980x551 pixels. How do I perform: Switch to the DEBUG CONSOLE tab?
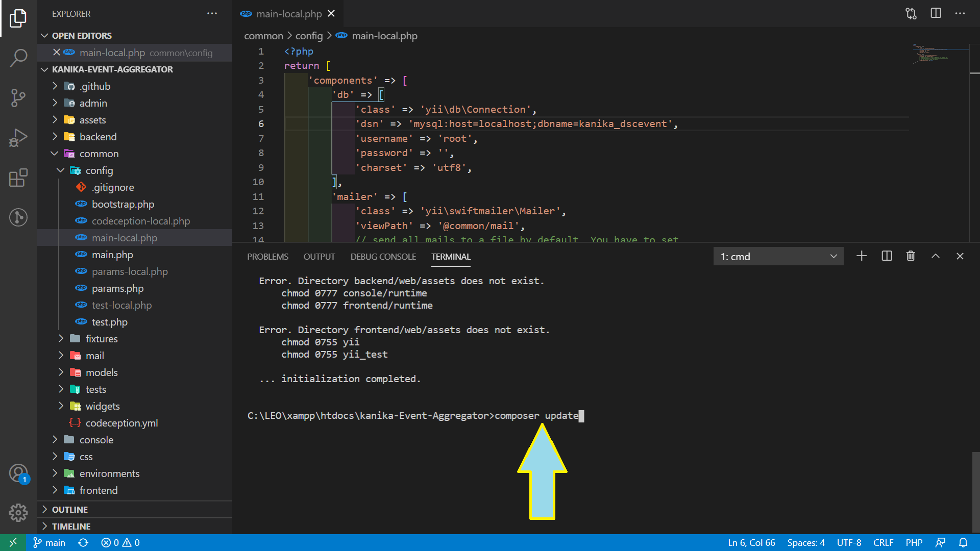coord(383,257)
